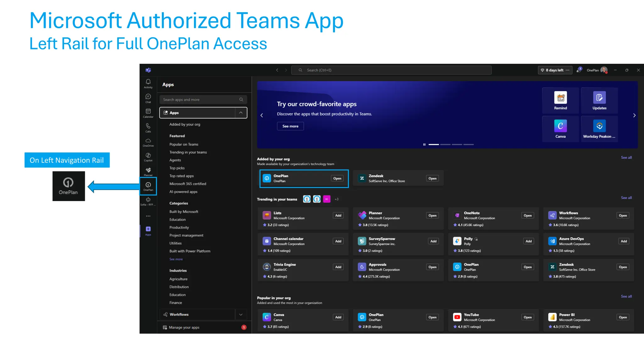Add the Polly app
Image resolution: width=644 pixels, height=362 pixels.
click(x=529, y=241)
